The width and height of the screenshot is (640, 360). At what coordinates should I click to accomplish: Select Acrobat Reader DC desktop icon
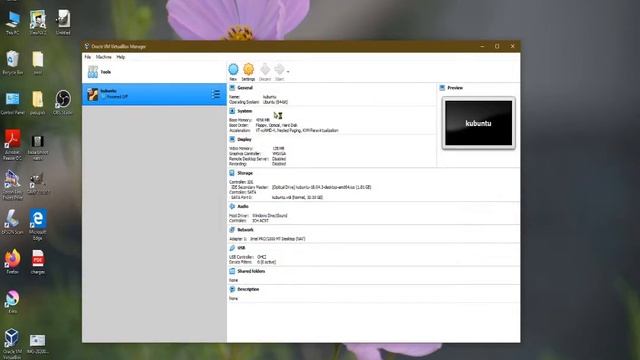(12, 144)
